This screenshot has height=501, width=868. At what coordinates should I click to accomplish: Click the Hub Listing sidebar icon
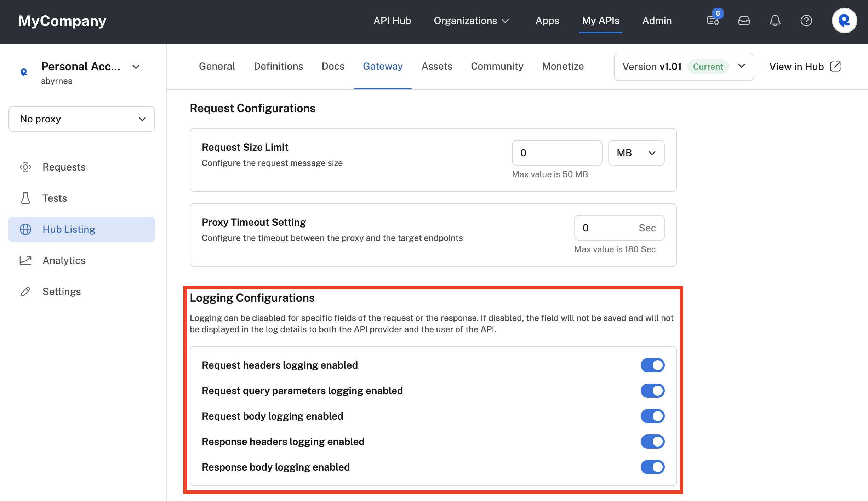25,229
